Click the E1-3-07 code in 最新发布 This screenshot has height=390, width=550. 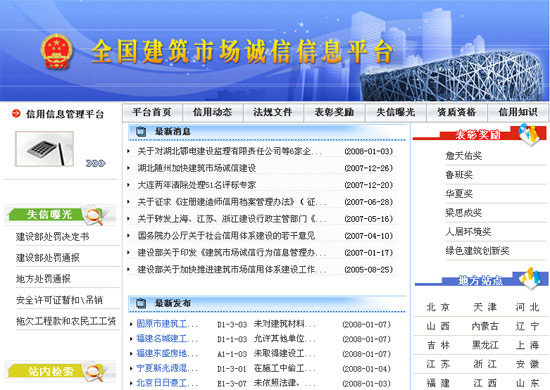click(x=232, y=383)
